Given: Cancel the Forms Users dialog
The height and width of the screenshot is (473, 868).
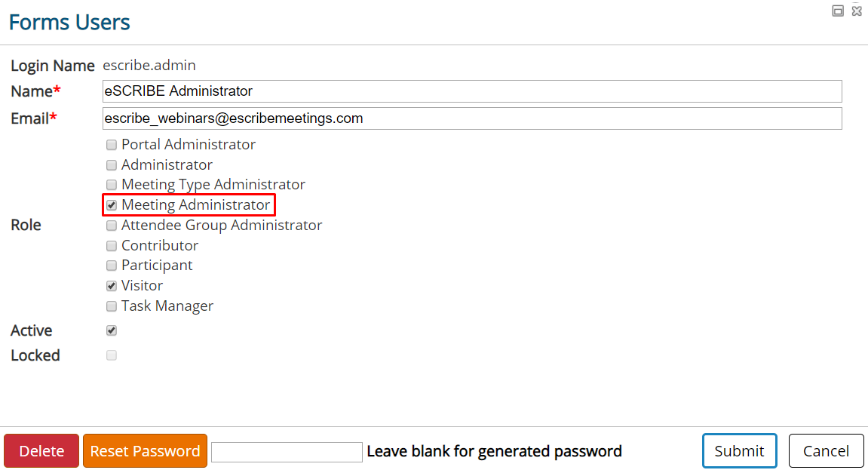Looking at the screenshot, I should [x=826, y=450].
